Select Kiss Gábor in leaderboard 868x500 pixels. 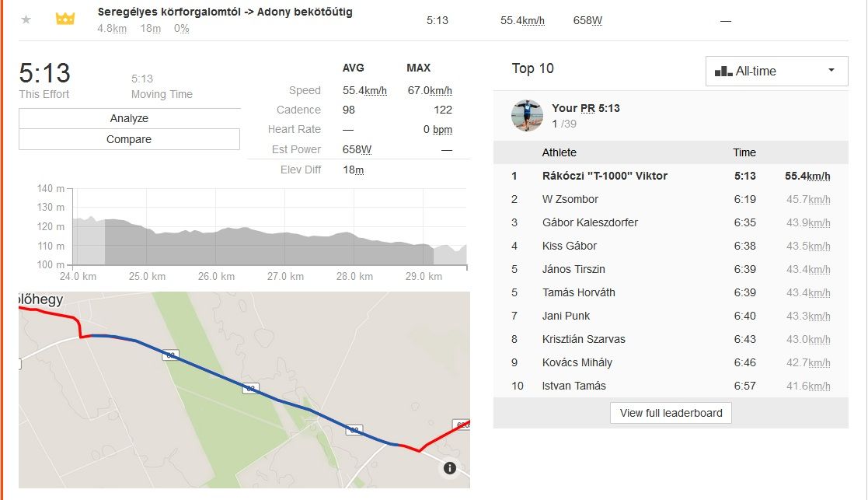tap(570, 246)
